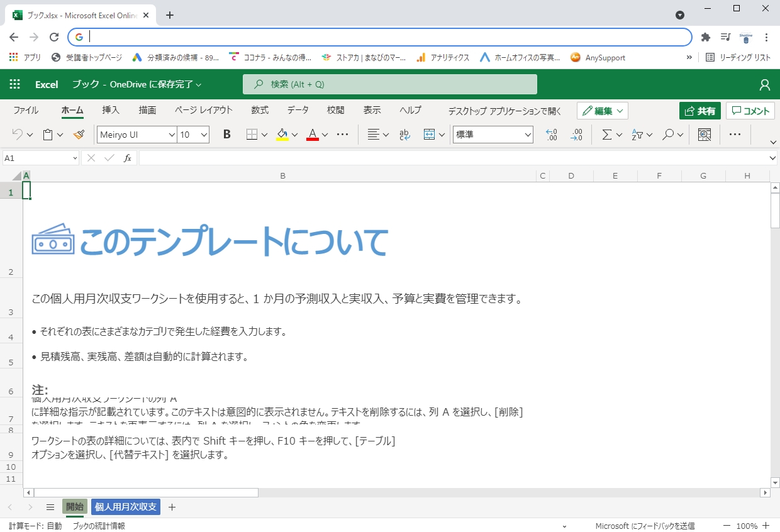Expand the font color dropdown arrow
The height and width of the screenshot is (532, 780).
click(x=325, y=135)
